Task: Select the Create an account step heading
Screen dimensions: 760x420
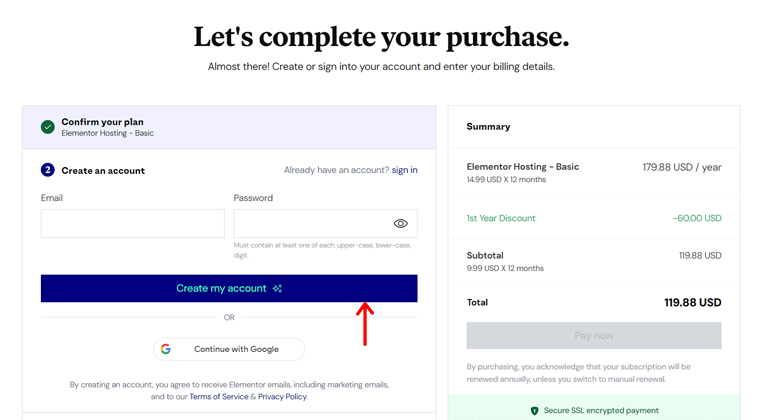Action: point(103,171)
